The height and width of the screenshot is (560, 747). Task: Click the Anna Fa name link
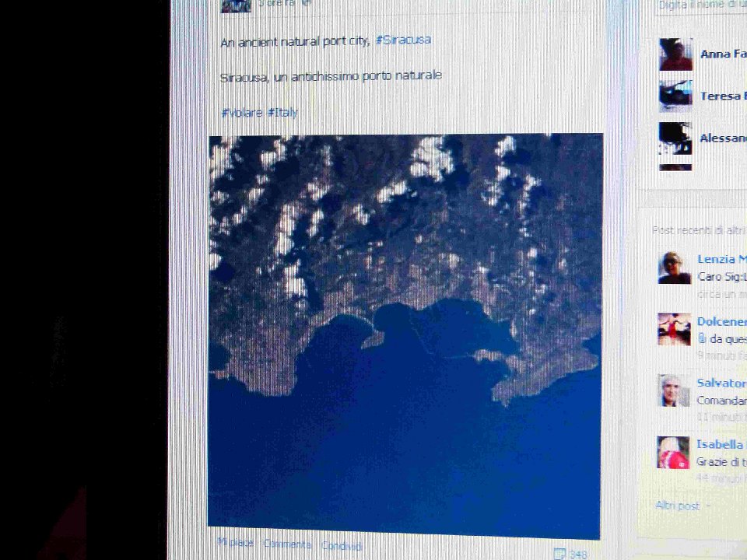[723, 54]
